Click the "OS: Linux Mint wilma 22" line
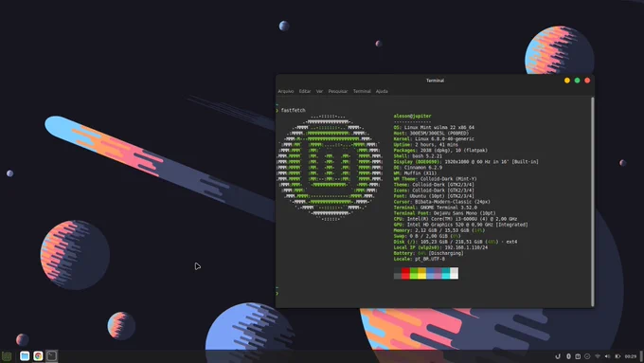The image size is (644, 363). [x=434, y=127]
